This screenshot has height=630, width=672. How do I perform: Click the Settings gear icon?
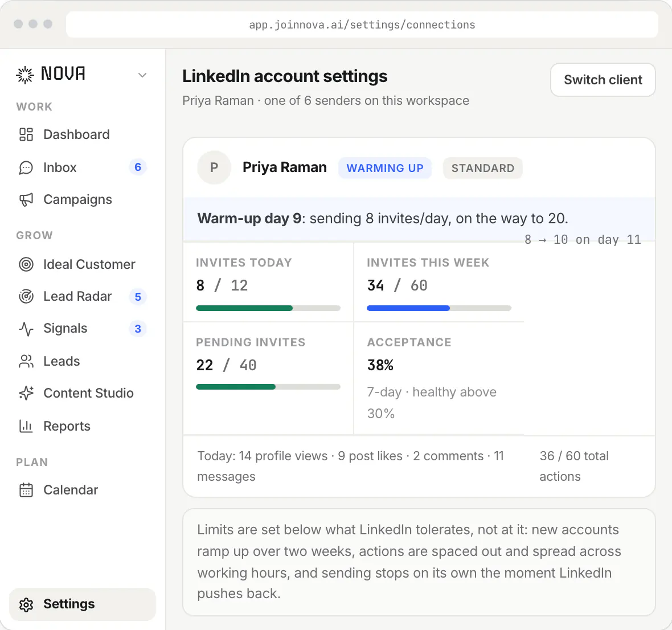pyautogui.click(x=26, y=604)
